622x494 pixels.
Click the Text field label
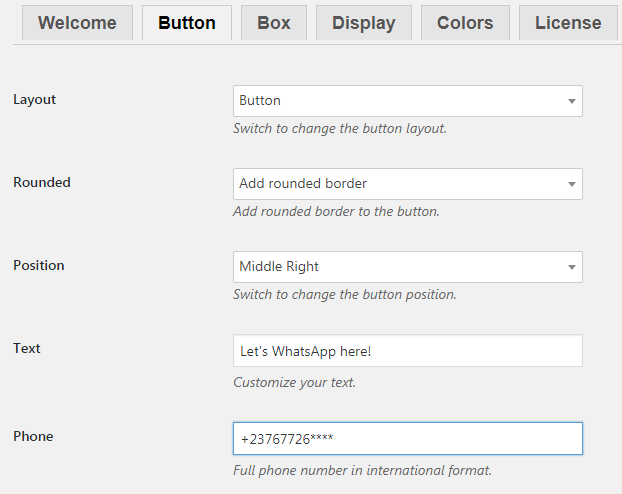coord(27,348)
